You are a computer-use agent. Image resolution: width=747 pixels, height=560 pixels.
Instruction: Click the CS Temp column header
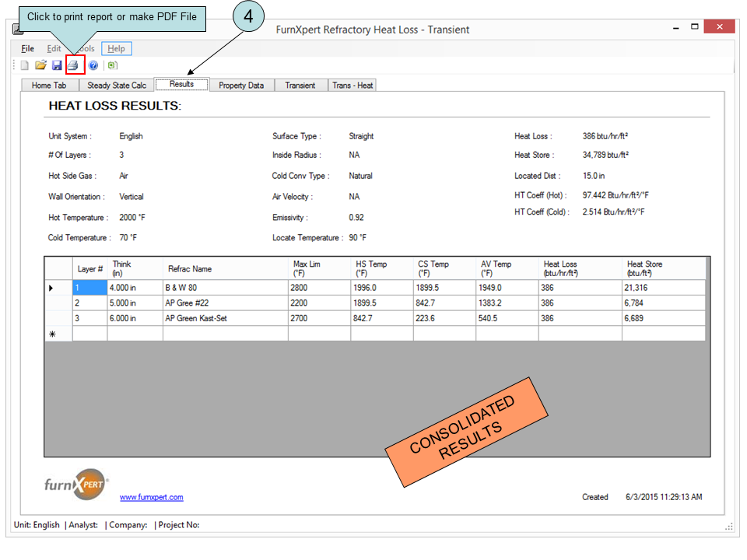[444, 268]
